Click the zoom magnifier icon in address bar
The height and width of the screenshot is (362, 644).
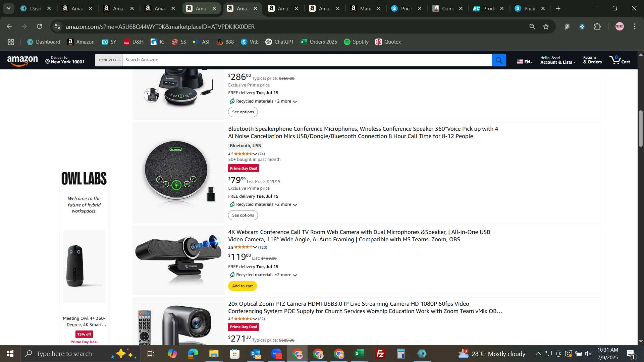click(532, 26)
